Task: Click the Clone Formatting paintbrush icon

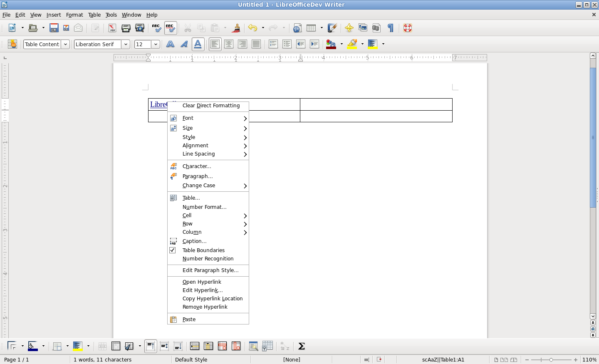Action: pos(236,28)
